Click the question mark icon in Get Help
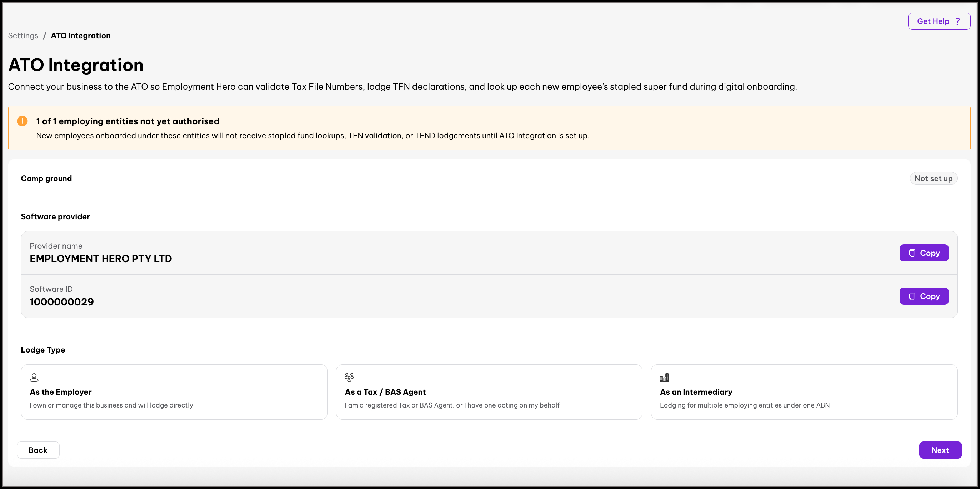 957,21
